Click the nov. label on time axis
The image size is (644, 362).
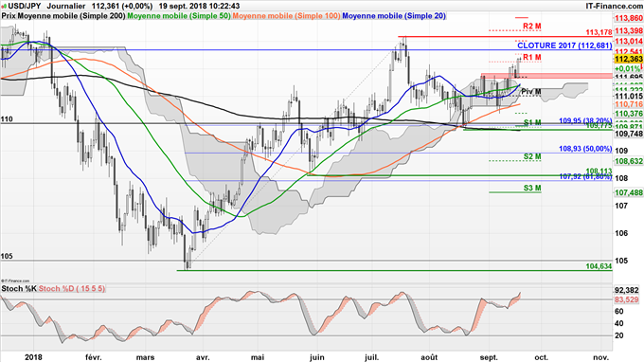[x=600, y=357]
